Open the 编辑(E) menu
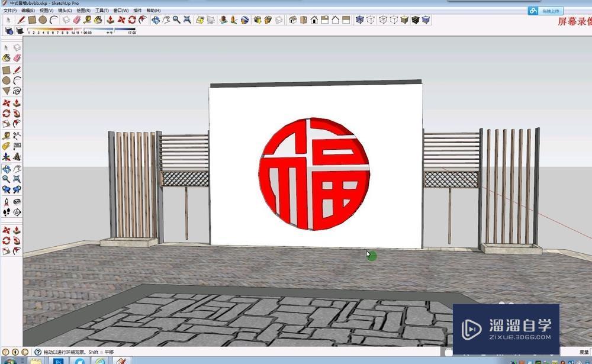Image resolution: width=592 pixels, height=364 pixels. click(28, 11)
